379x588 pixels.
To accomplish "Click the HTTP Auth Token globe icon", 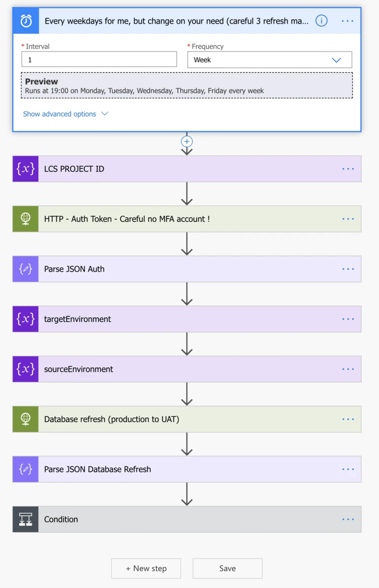I will [26, 219].
